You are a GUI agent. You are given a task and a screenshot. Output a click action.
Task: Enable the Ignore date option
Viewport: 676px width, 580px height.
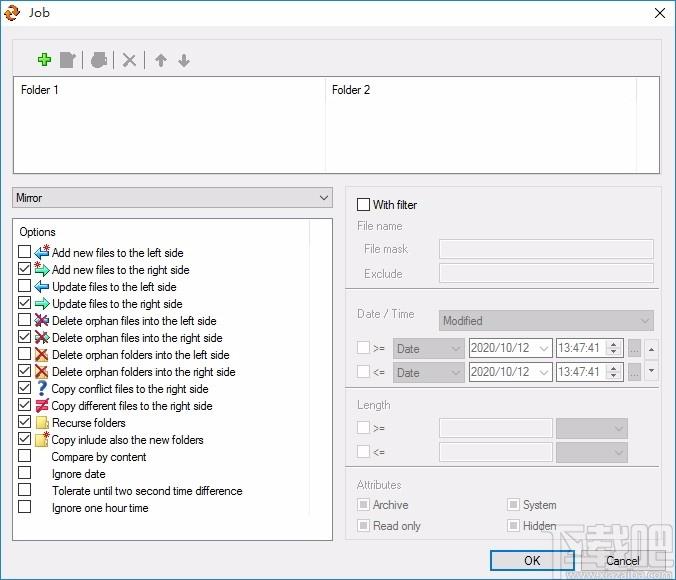coord(25,473)
